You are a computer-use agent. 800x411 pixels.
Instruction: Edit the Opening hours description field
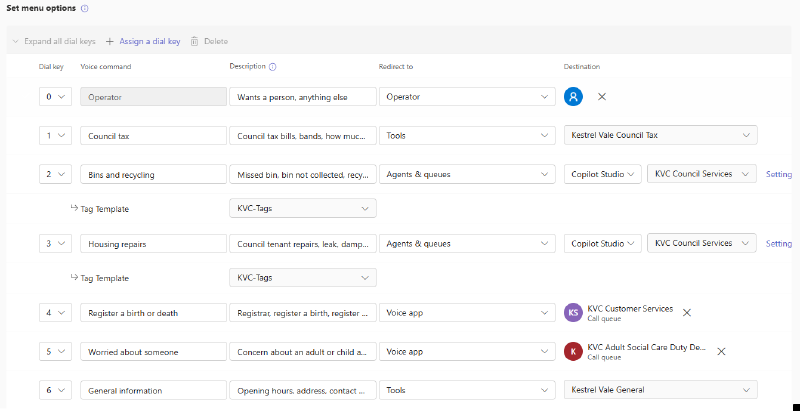coord(303,390)
